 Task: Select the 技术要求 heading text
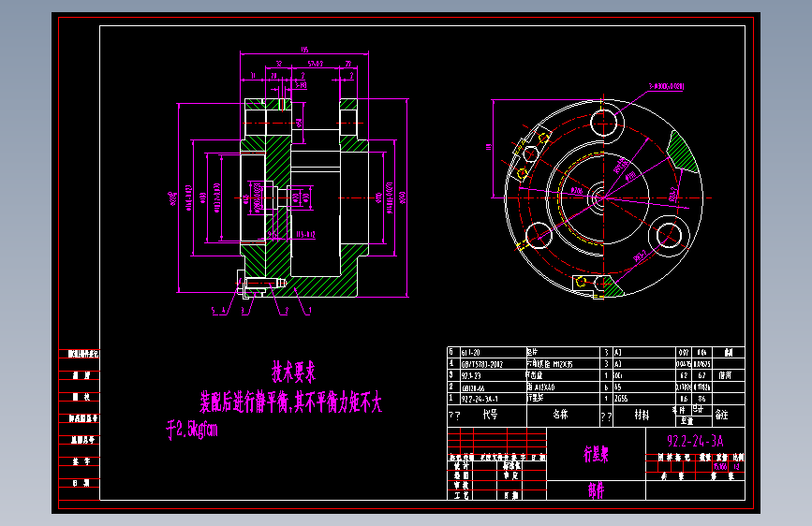coord(293,372)
